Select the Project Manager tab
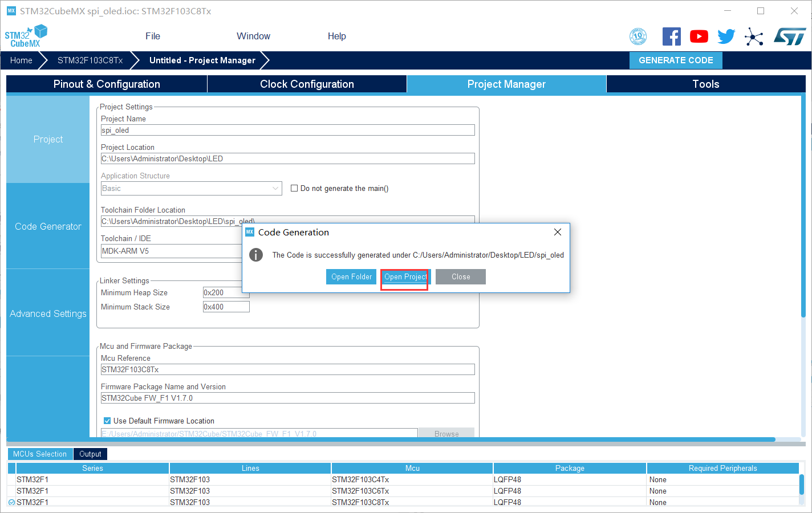The height and width of the screenshot is (513, 812). click(507, 84)
